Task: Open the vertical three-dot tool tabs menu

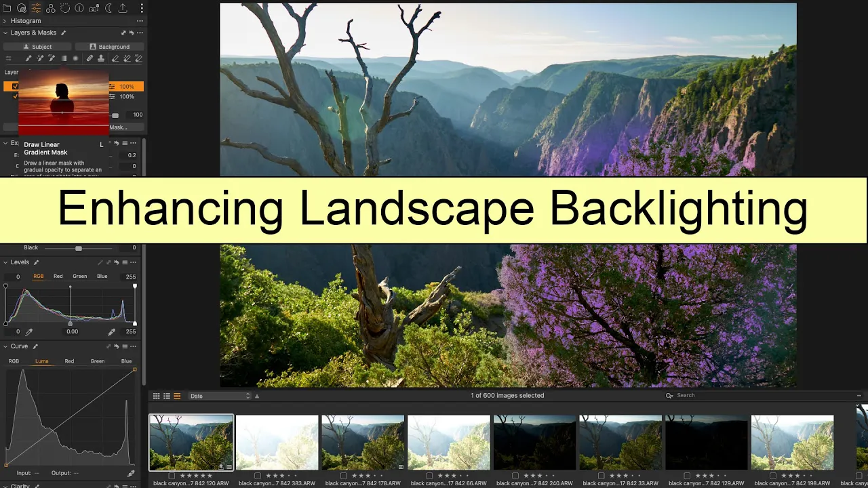Action: (142, 8)
